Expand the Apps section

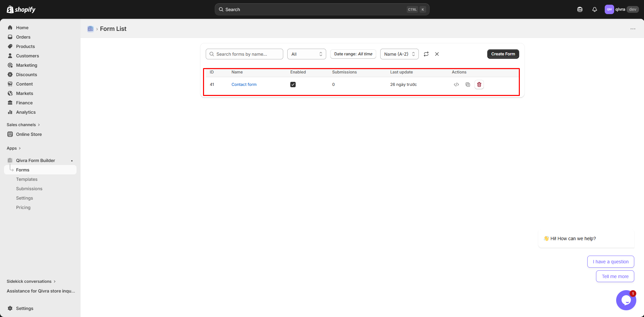tap(14, 148)
